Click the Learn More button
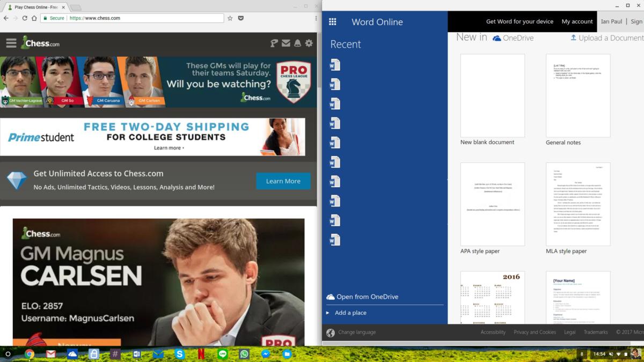644x362 pixels. (283, 181)
